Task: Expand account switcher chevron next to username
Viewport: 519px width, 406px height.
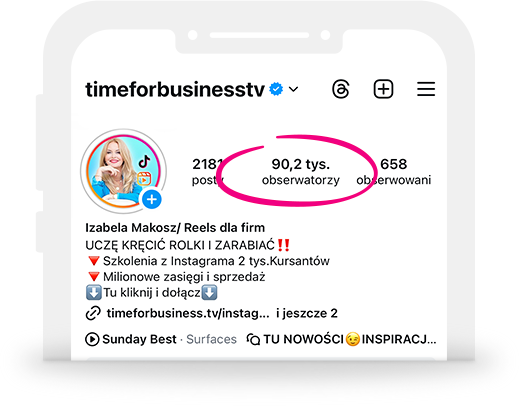Action: 293,89
